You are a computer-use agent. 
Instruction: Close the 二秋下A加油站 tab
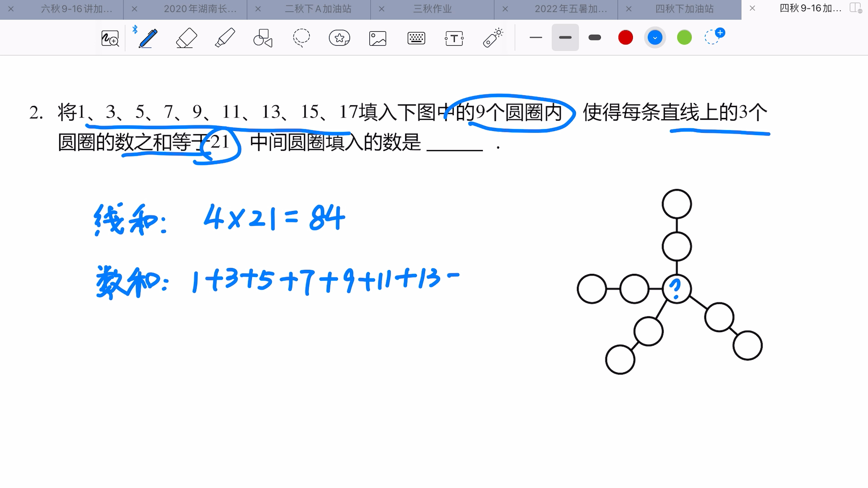pos(258,9)
